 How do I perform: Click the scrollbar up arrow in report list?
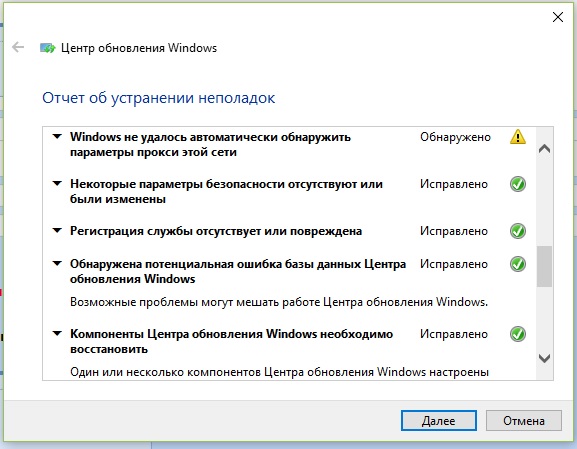click(x=544, y=149)
